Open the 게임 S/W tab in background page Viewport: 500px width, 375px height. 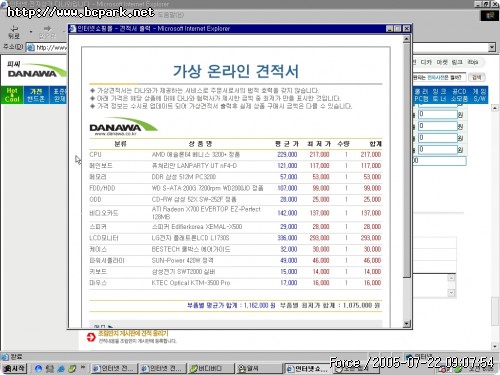pos(479,95)
